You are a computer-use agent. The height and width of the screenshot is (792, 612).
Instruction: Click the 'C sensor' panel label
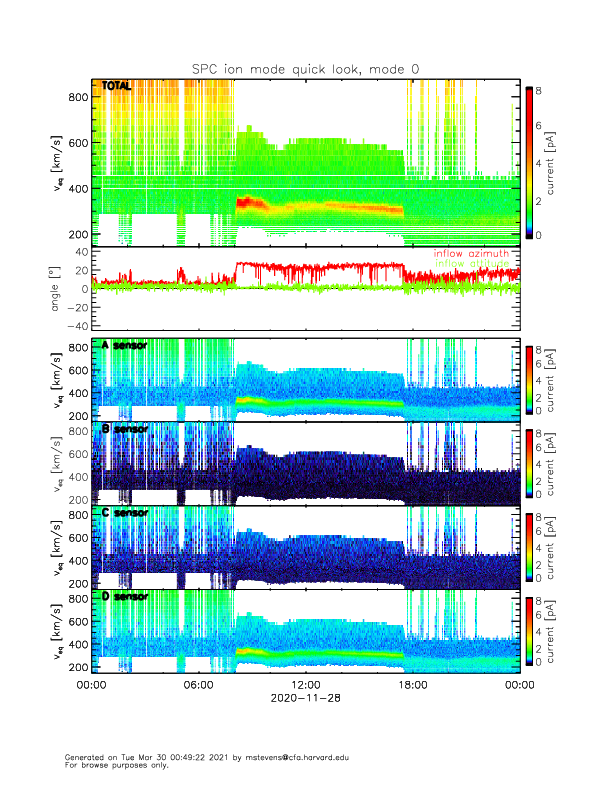[124, 513]
